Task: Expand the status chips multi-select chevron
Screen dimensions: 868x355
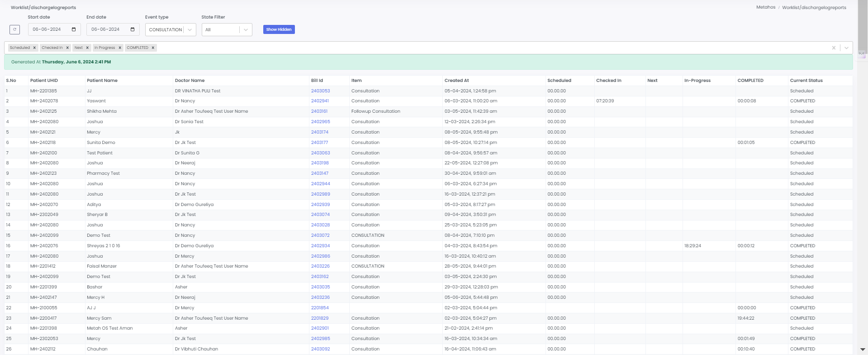Action: point(846,48)
